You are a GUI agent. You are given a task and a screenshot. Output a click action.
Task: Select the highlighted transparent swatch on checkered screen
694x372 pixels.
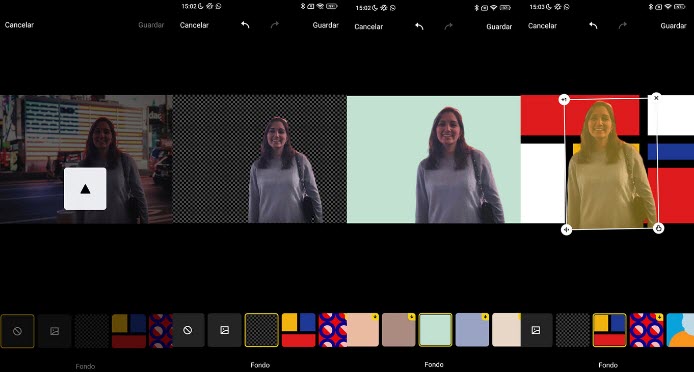pos(262,330)
